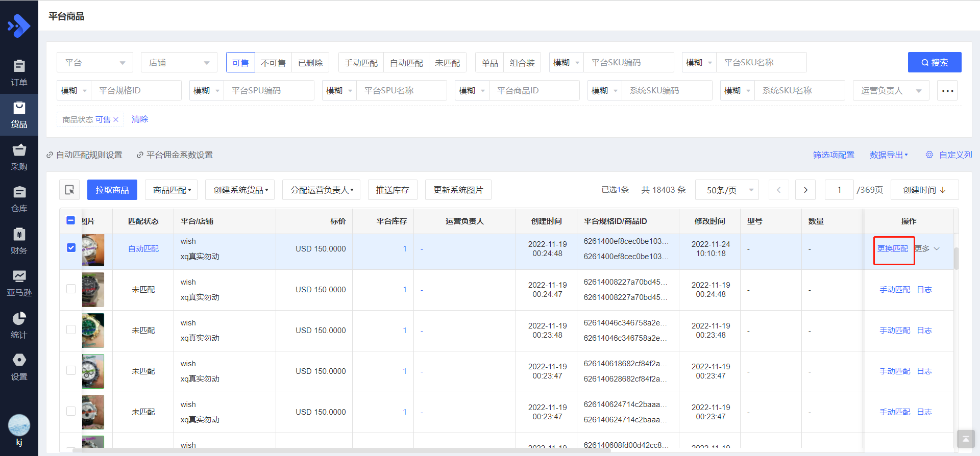Image resolution: width=980 pixels, height=456 pixels.
Task: Open the 店铺 store dropdown
Action: pos(179,62)
